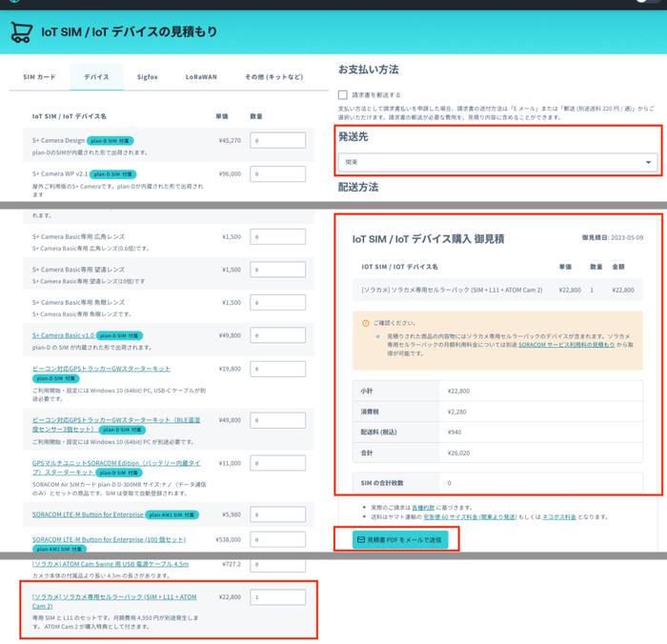The image size is (667, 644).
Task: Click the 配送方法 heading
Action: tap(358, 187)
